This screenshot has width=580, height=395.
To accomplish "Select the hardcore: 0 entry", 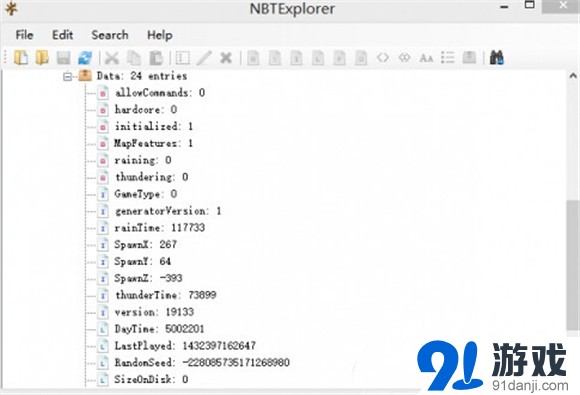I will 145,109.
